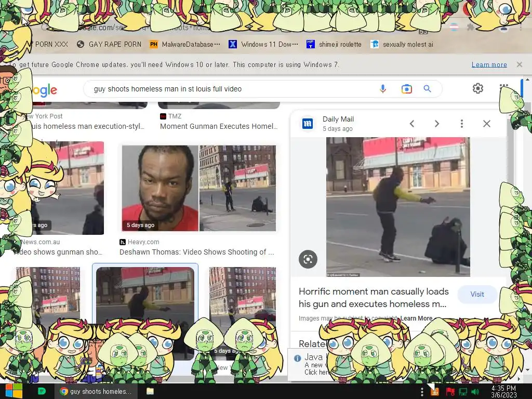Open the TMZ Moment Gunman result title

click(219, 126)
